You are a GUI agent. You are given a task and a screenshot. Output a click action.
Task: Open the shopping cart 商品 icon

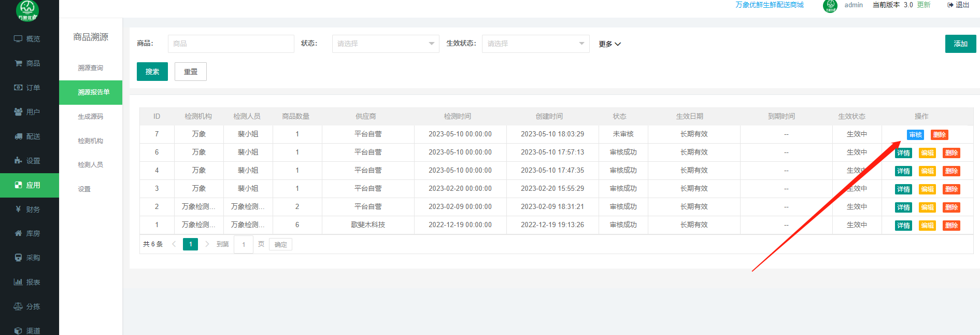[x=18, y=63]
